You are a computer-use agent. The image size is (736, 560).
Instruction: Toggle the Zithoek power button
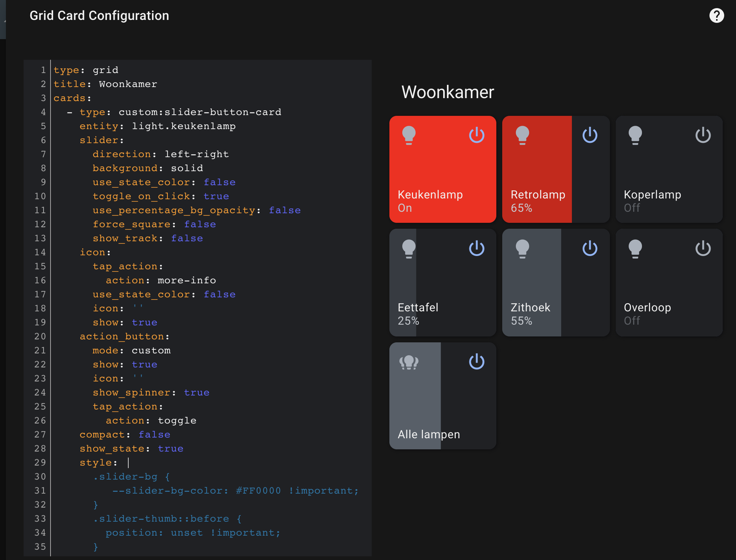pyautogui.click(x=589, y=248)
